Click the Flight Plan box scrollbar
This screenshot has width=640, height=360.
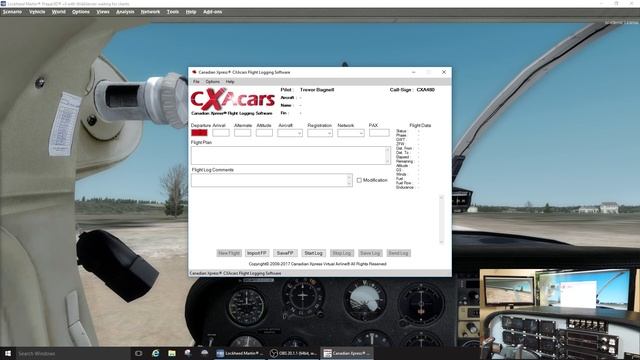pos(388,156)
